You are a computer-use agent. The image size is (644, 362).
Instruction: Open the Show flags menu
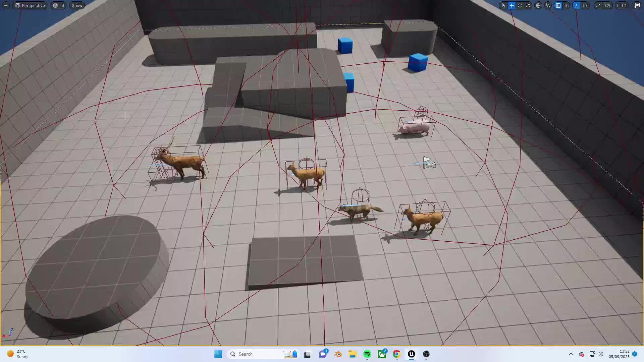click(x=77, y=5)
